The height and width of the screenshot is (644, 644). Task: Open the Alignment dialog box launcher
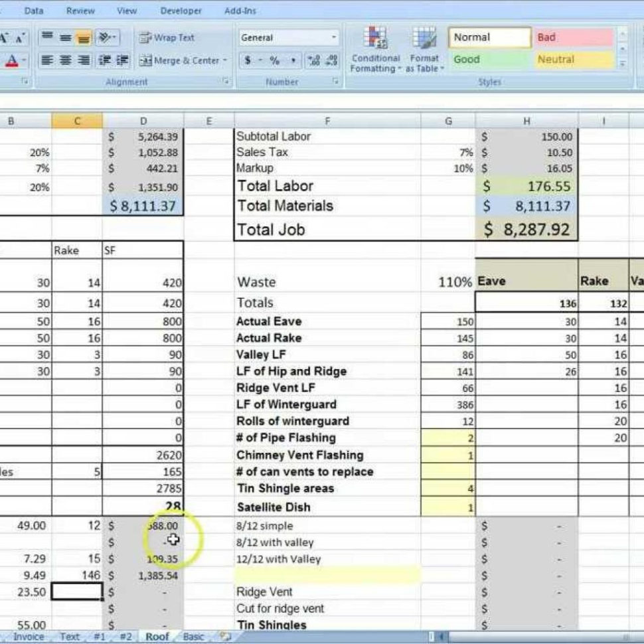(x=226, y=82)
